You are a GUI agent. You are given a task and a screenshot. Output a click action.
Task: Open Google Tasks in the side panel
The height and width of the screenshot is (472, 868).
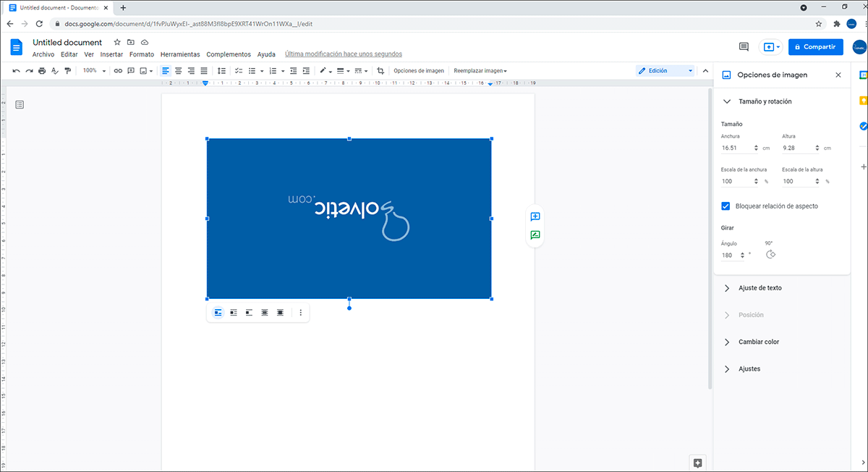pos(862,126)
